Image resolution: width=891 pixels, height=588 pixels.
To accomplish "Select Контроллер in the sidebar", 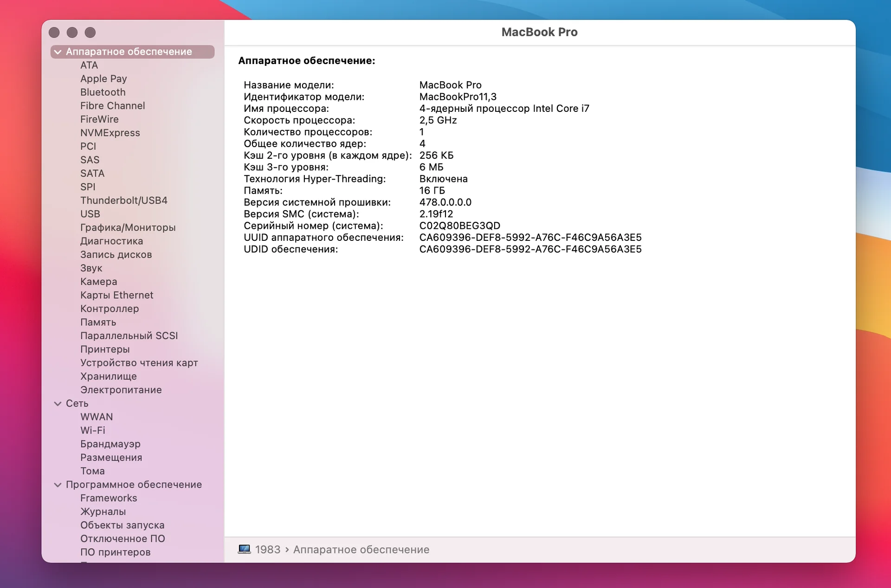I will tap(110, 309).
